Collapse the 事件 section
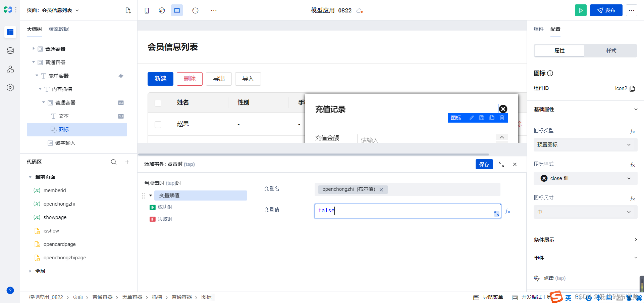Image resolution: width=644 pixels, height=303 pixels. [636, 258]
